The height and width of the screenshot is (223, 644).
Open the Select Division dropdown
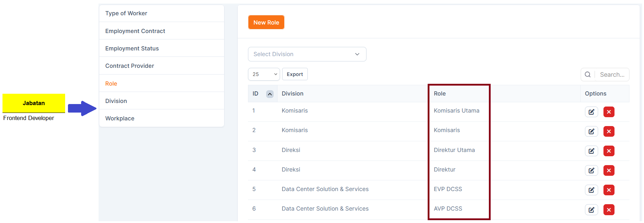[307, 54]
